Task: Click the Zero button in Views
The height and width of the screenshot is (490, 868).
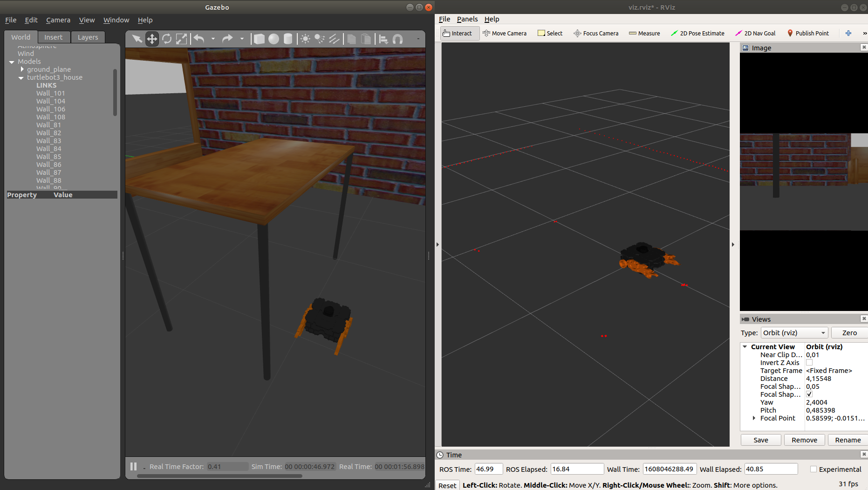Action: coord(849,332)
